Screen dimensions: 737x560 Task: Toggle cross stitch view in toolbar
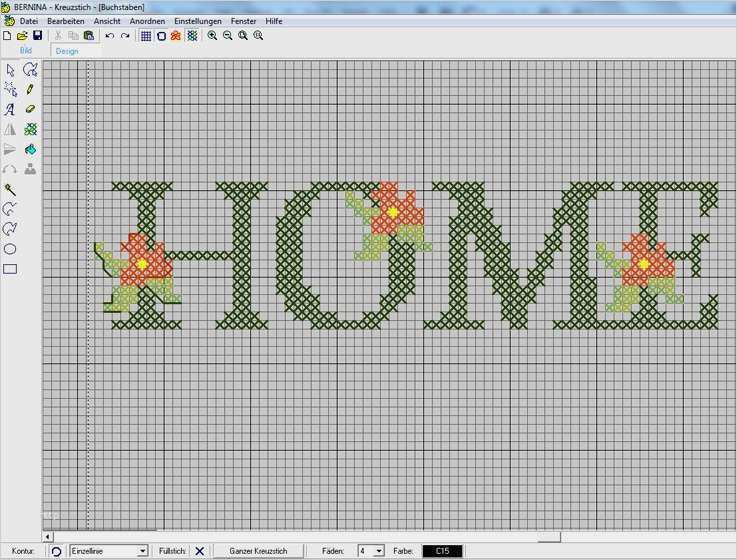[x=192, y=36]
